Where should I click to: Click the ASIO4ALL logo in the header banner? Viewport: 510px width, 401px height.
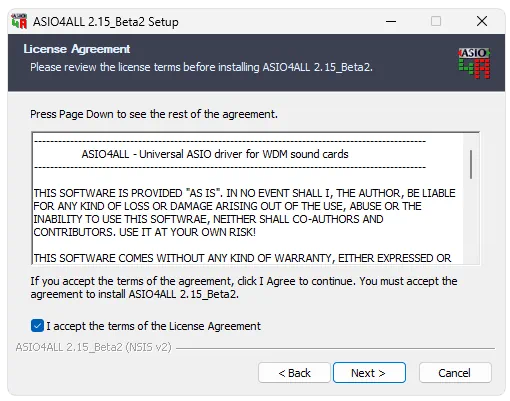(x=474, y=63)
